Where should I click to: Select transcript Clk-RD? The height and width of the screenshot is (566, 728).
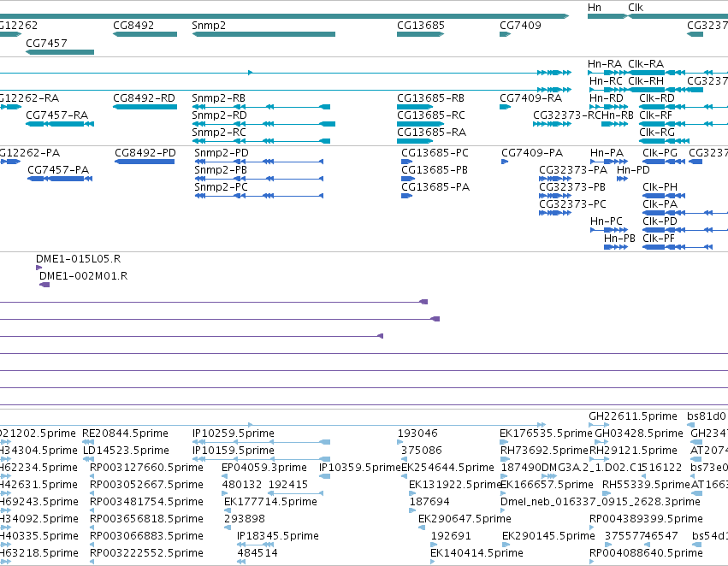pyautogui.click(x=657, y=98)
